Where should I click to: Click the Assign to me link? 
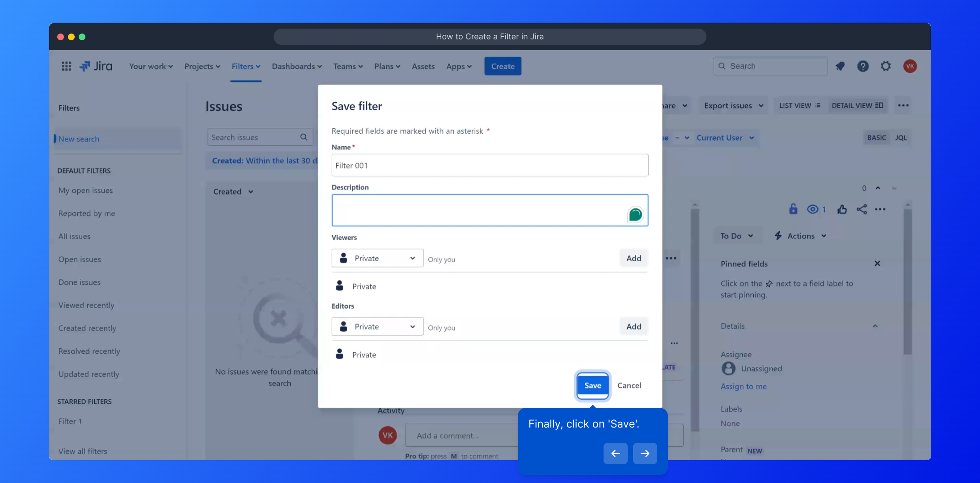(x=743, y=386)
